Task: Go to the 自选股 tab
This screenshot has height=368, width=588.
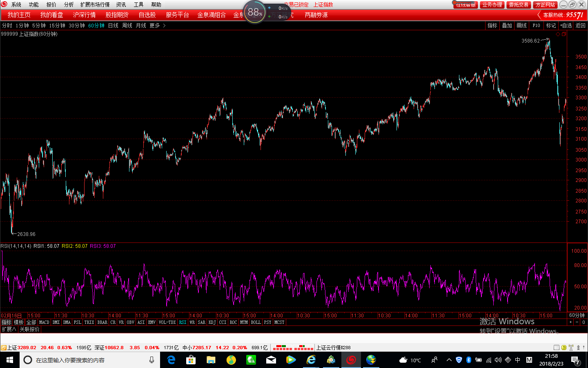Action: coord(147,15)
